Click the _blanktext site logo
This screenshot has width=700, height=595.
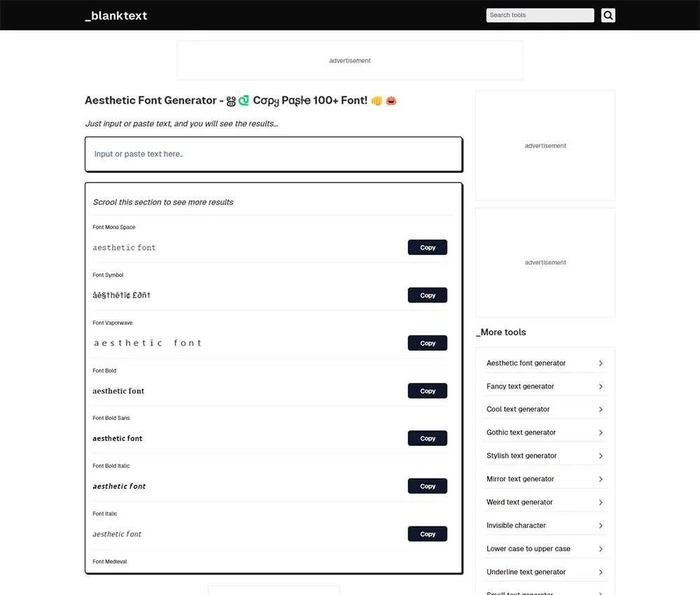pos(116,15)
